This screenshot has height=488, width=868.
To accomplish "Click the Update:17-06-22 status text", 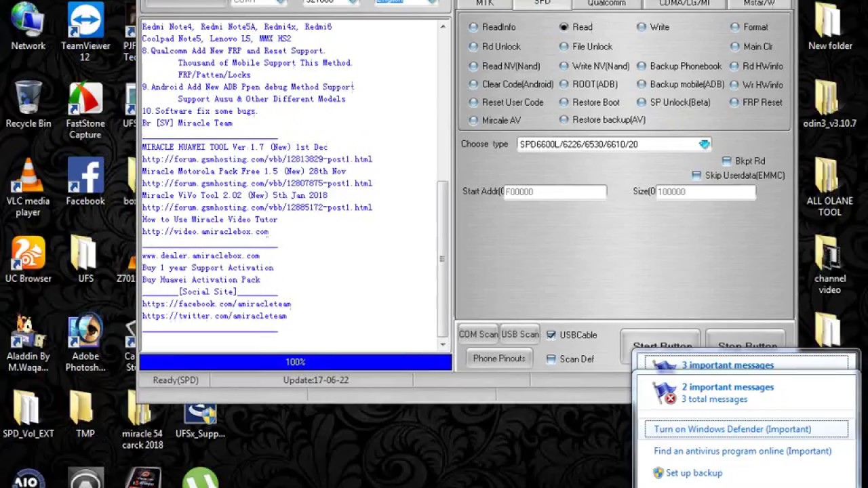I will click(x=316, y=380).
